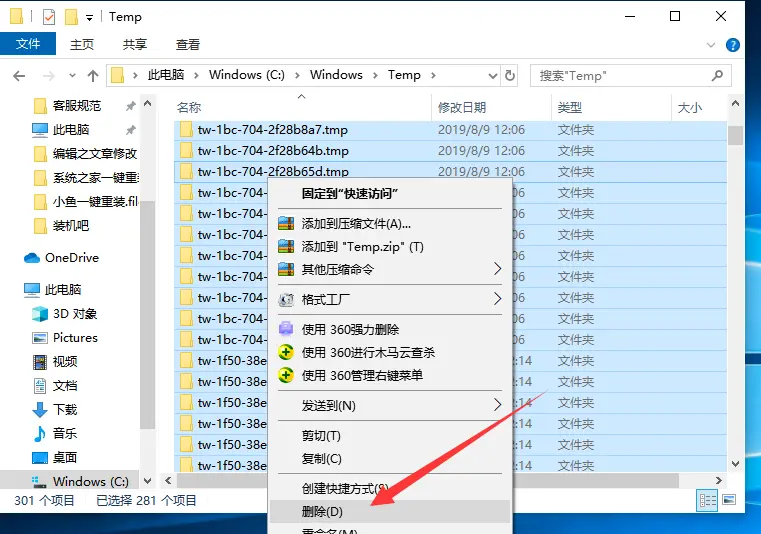This screenshot has width=761, height=534.
Task: Open the 其他压缩命令 submenu
Action: pos(390,269)
